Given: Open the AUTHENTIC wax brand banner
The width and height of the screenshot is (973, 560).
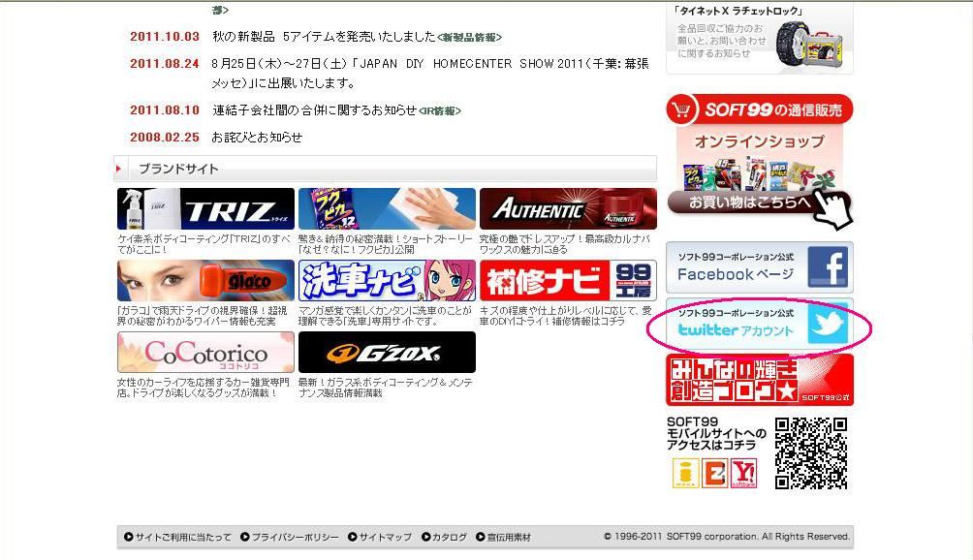Looking at the screenshot, I should point(568,209).
